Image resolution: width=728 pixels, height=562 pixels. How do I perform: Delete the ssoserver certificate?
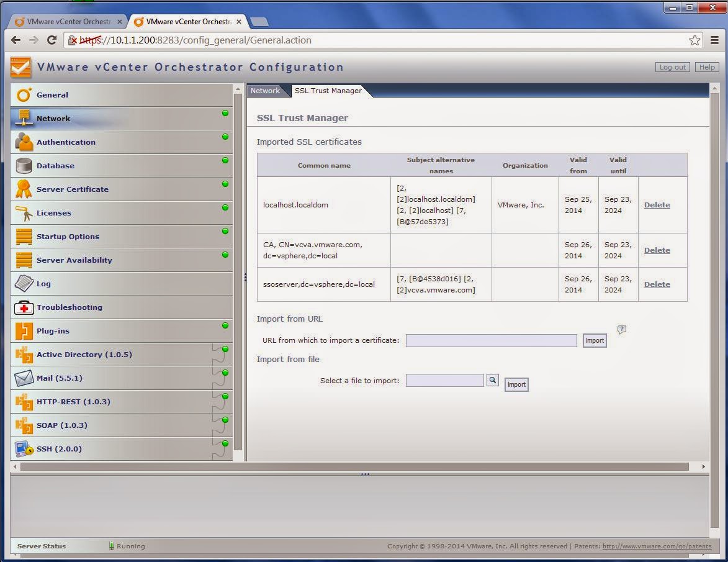point(657,284)
